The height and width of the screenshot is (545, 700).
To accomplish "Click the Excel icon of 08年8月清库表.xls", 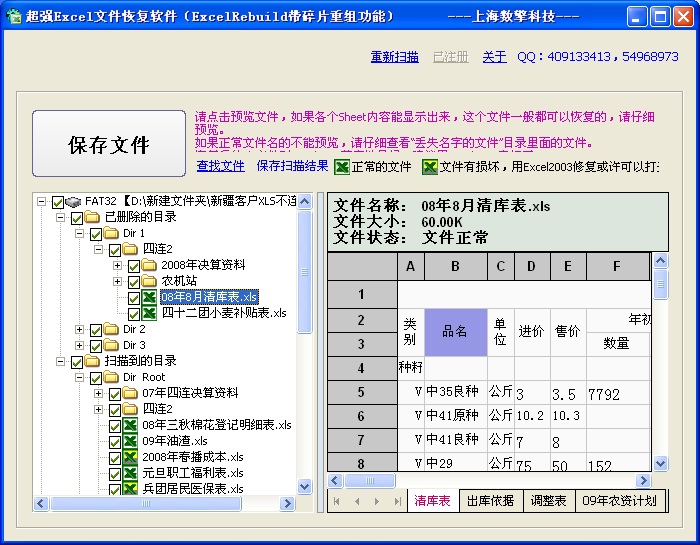I will pyautogui.click(x=149, y=297).
